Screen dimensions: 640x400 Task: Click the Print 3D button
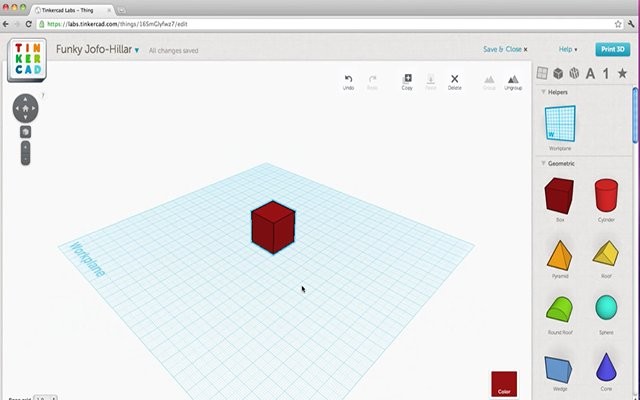[x=613, y=49]
